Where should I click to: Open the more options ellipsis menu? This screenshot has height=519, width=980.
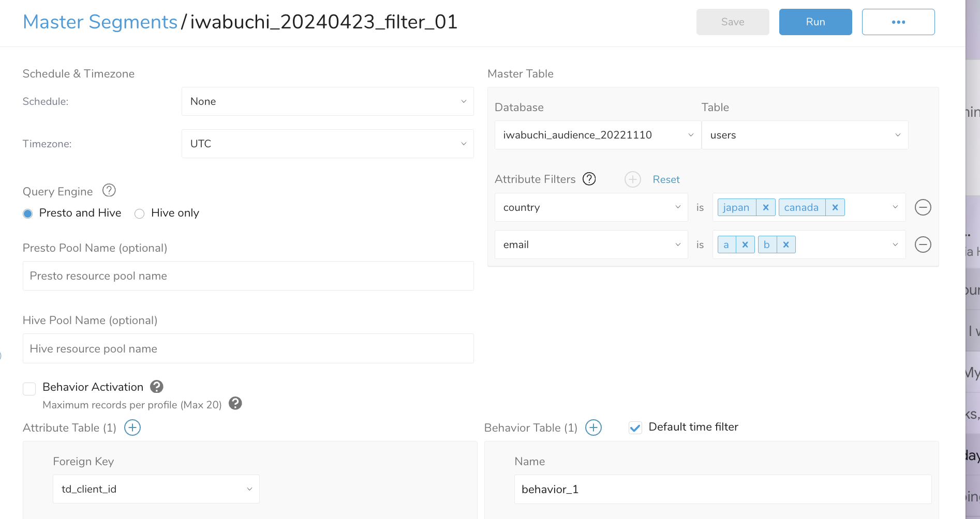pyautogui.click(x=898, y=22)
